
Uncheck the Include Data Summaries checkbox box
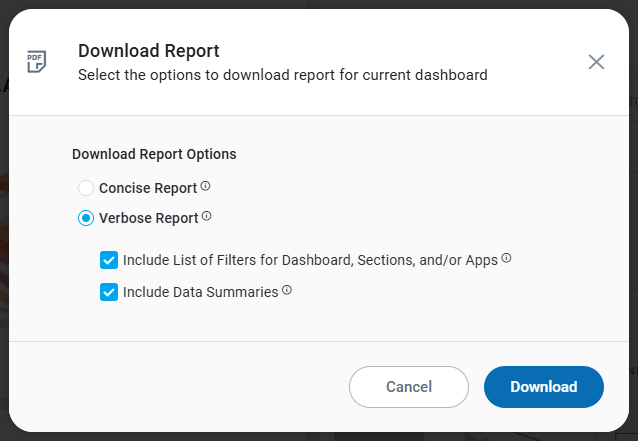(109, 292)
